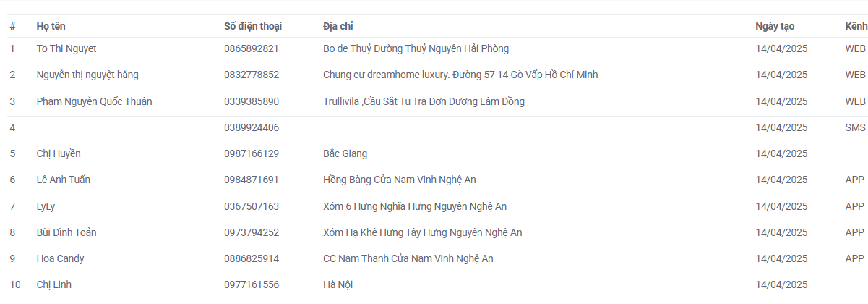
Task: Click phone number 0886825914
Action: pyautogui.click(x=252, y=258)
